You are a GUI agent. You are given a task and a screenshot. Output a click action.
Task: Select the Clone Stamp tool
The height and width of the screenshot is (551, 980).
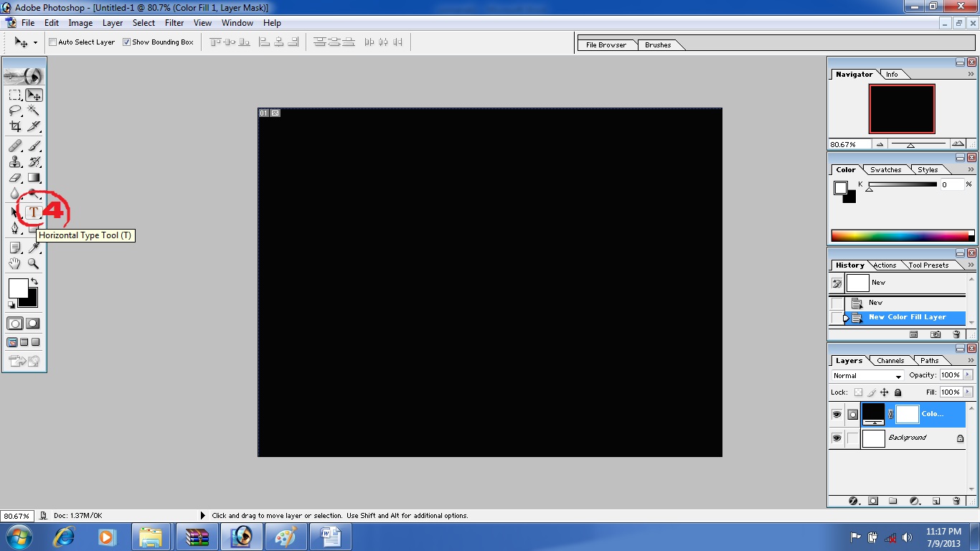14,161
